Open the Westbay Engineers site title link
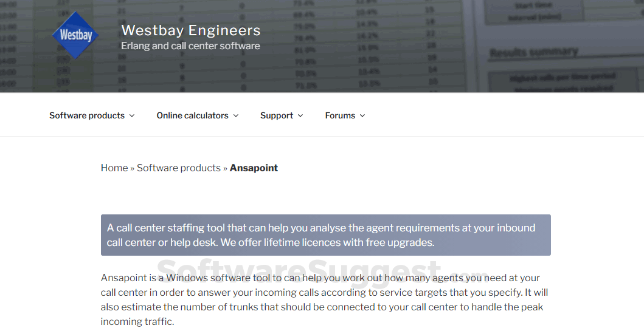This screenshot has width=644, height=331. click(190, 30)
